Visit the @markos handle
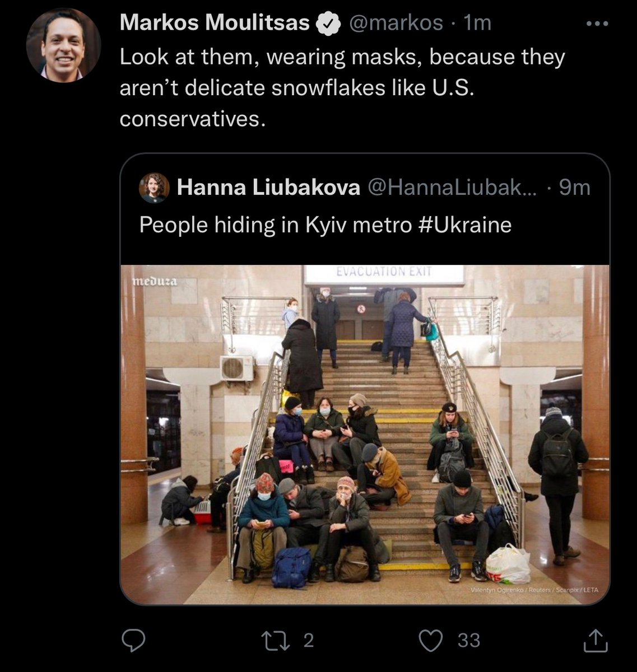This screenshot has width=637, height=672. point(396,23)
